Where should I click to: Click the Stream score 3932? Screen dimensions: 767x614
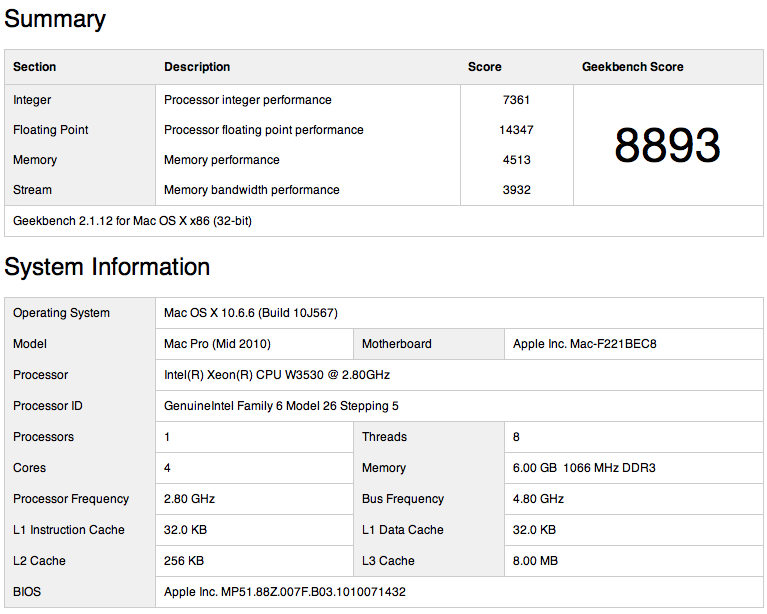tap(517, 190)
